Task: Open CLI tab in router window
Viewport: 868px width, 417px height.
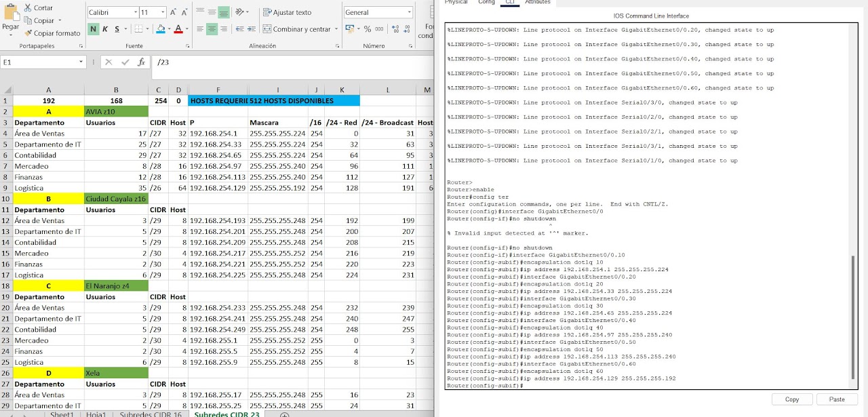Action: 509,2
